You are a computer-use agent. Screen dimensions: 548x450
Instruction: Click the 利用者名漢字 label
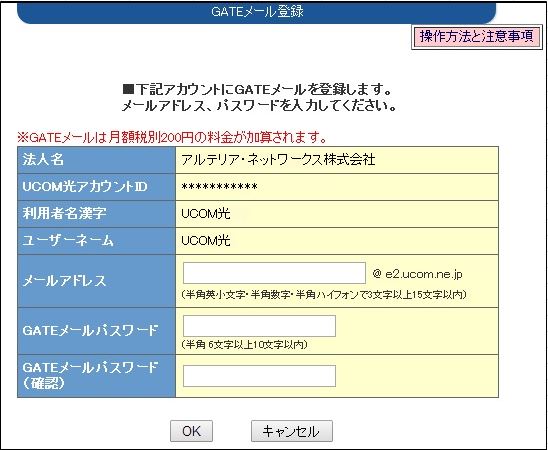[64, 213]
